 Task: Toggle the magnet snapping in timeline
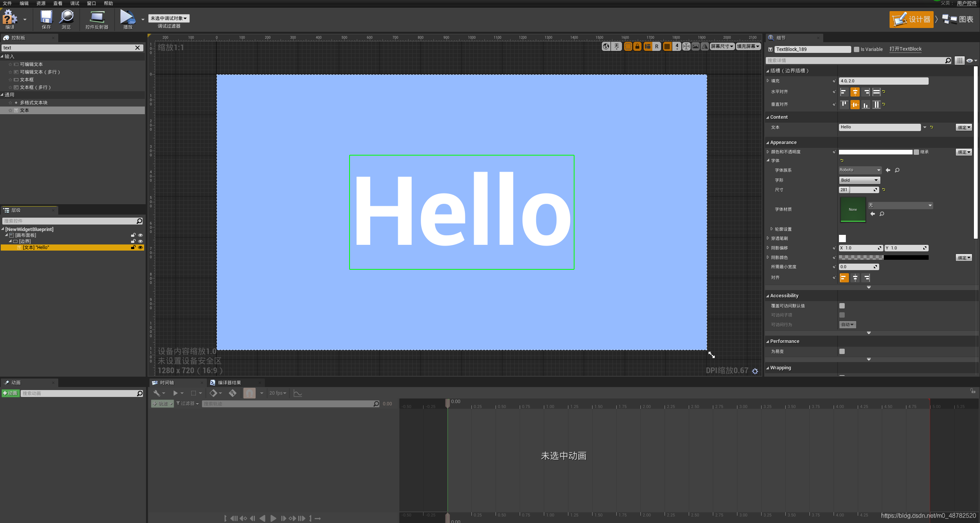tap(250, 393)
